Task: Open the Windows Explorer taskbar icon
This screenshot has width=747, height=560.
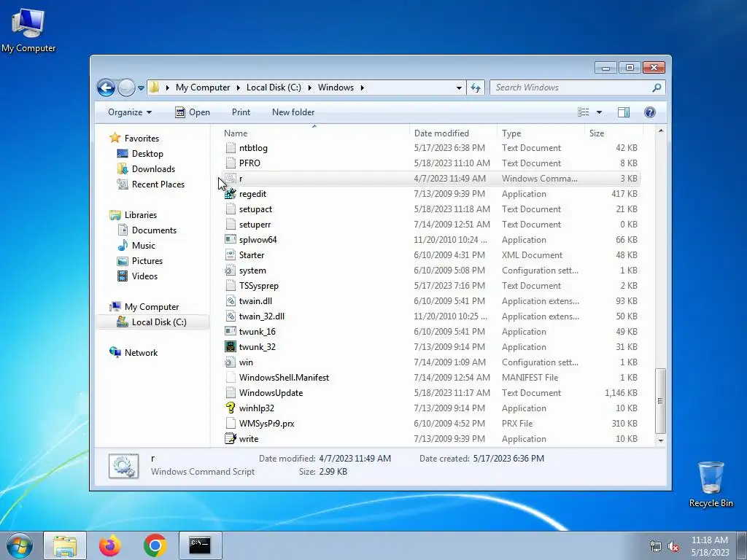Action: [x=65, y=545]
